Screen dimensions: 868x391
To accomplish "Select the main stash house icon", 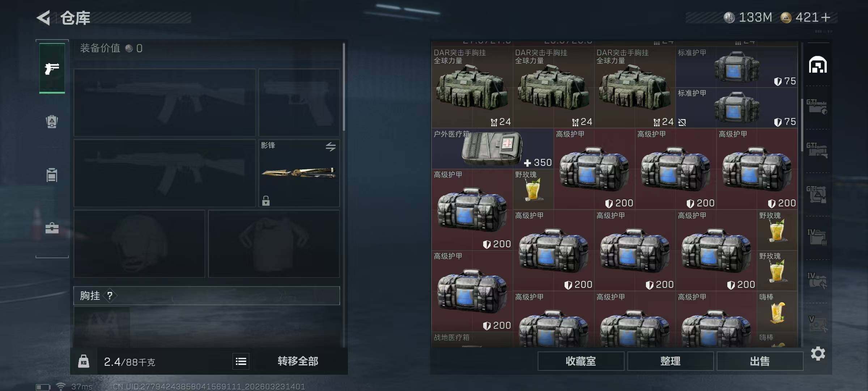I will click(x=818, y=65).
